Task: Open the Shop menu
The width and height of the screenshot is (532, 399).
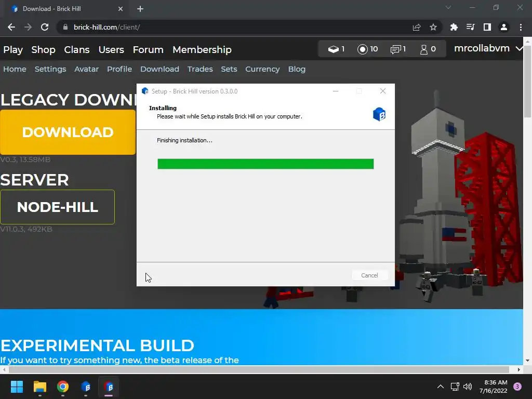Action: click(43, 49)
